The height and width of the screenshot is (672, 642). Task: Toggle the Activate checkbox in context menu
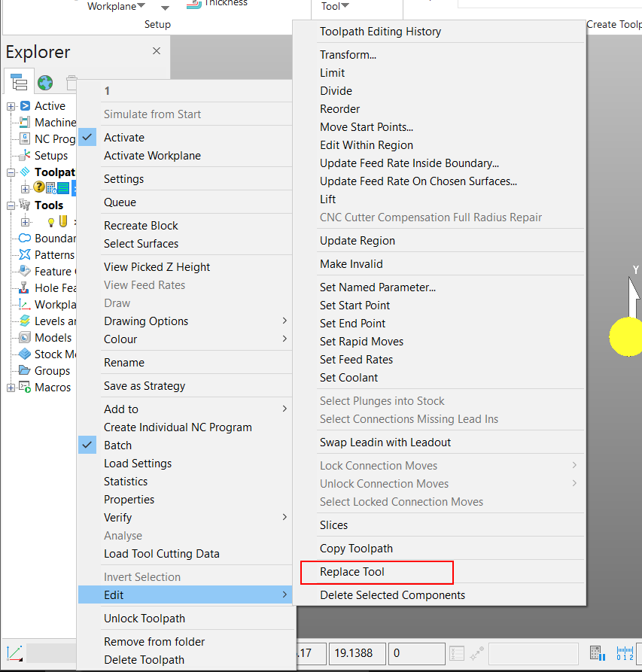(87, 137)
